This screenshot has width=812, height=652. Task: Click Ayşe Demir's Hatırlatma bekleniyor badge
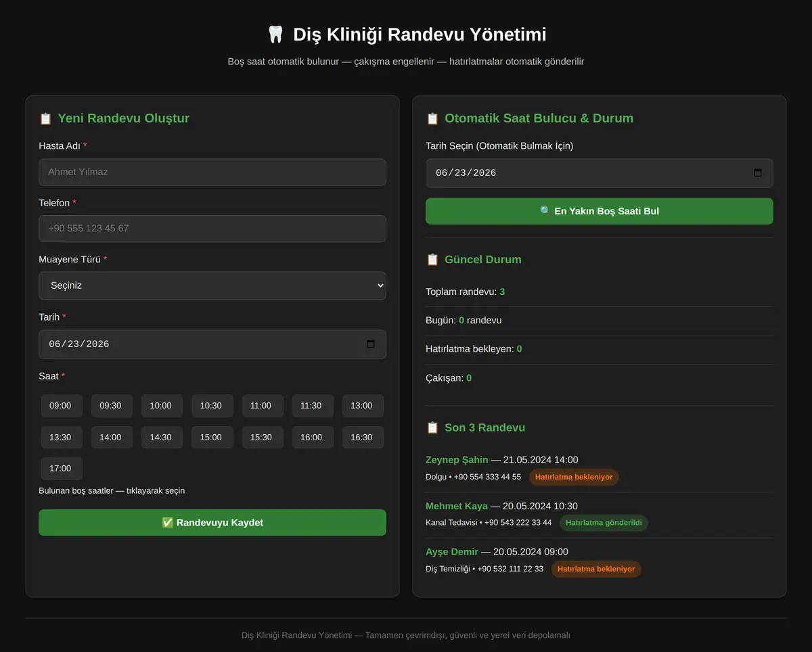coord(596,569)
